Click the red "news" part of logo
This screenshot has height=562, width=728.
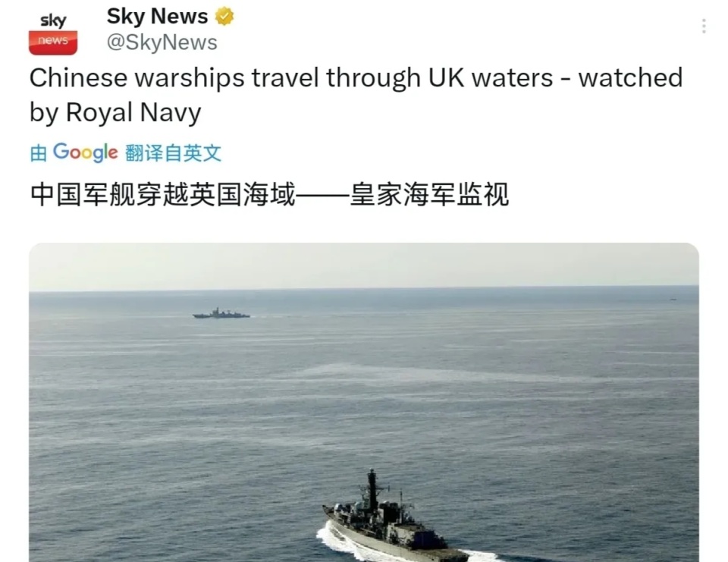(53, 42)
